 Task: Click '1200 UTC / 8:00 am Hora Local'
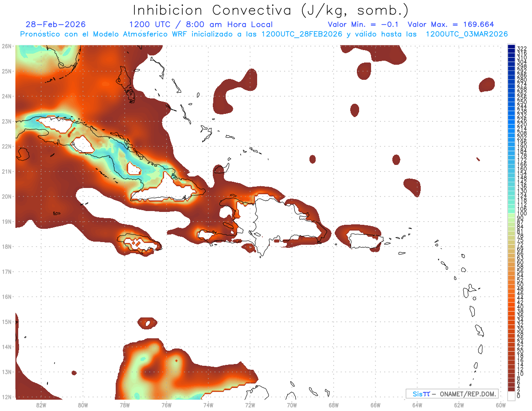pos(201,24)
